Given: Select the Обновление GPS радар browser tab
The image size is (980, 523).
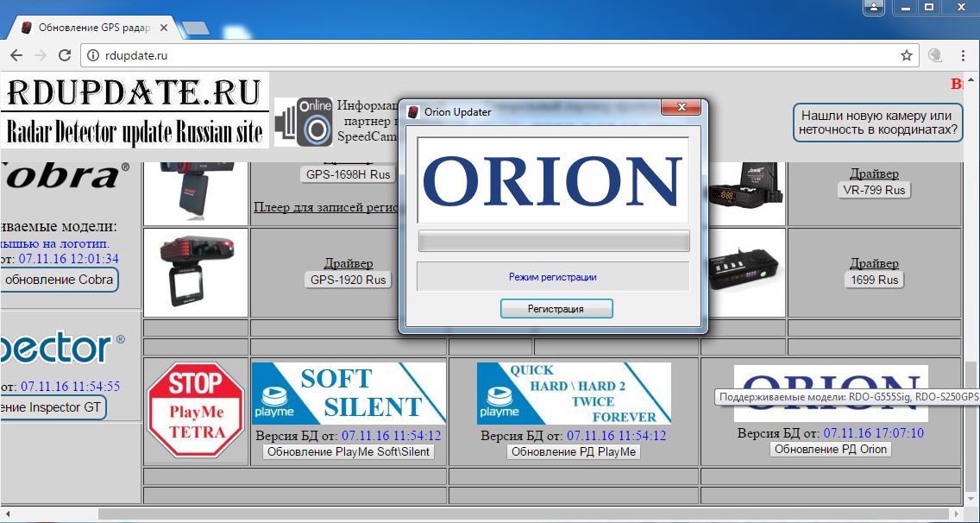Looking at the screenshot, I should (x=97, y=28).
